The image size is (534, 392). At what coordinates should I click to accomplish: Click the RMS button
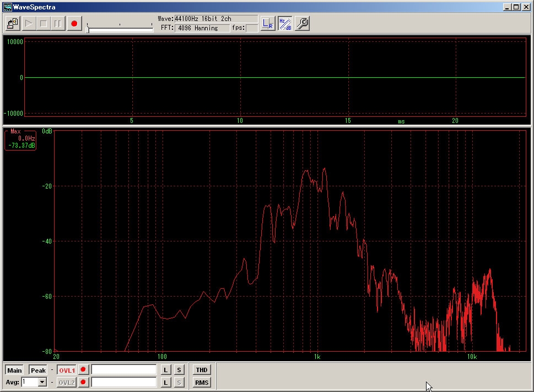(x=202, y=382)
